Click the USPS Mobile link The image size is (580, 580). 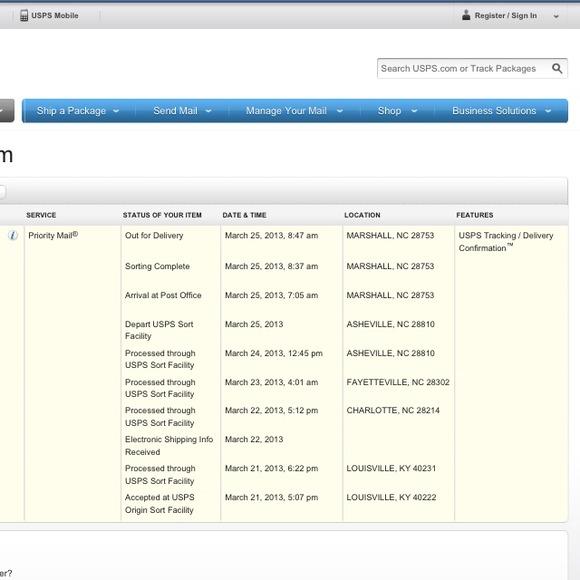click(x=55, y=16)
